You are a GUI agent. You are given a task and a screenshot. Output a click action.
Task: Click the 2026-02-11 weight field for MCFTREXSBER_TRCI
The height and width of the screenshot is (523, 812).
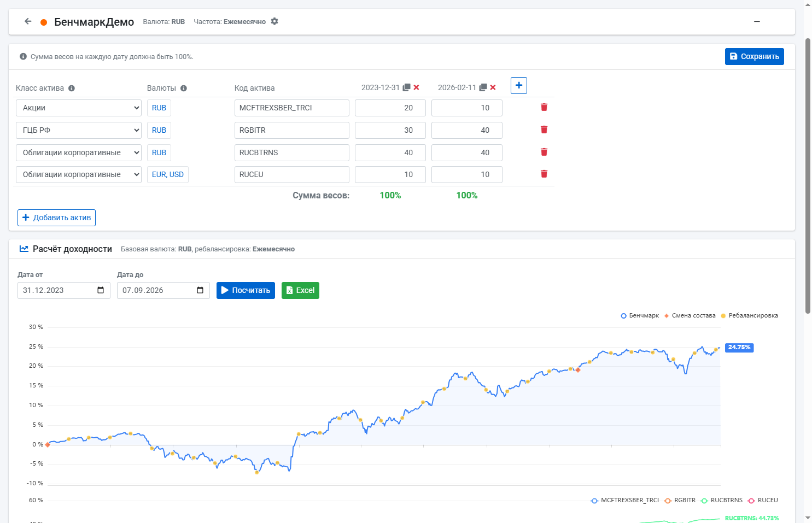click(467, 108)
